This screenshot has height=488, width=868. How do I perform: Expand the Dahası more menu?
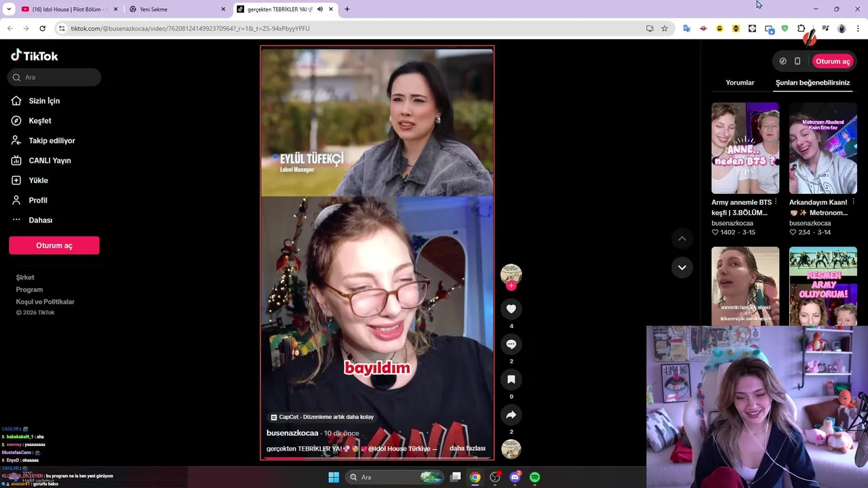point(41,220)
